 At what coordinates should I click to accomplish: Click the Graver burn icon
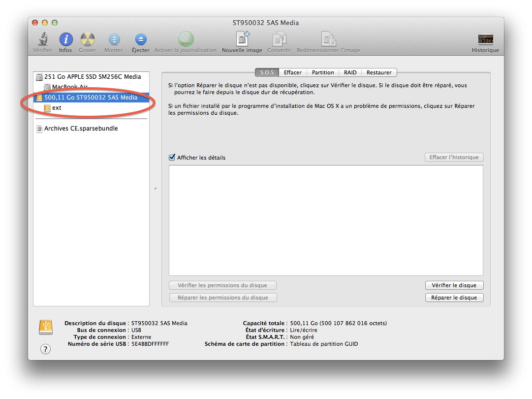[88, 39]
